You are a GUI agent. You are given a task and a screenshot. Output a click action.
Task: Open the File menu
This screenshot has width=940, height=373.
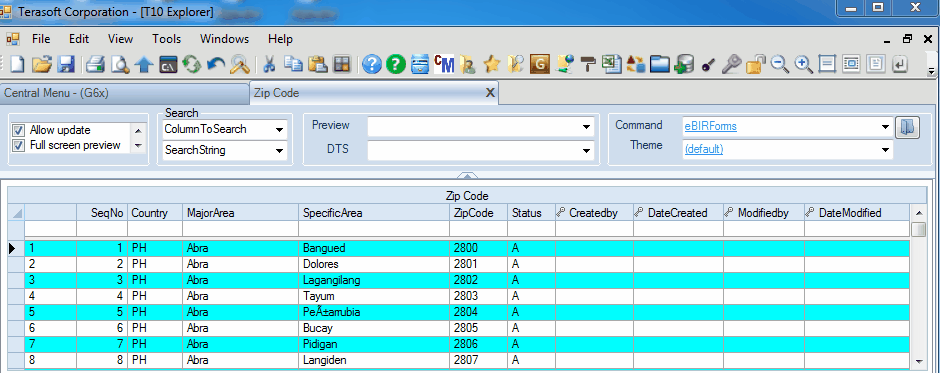[41, 39]
